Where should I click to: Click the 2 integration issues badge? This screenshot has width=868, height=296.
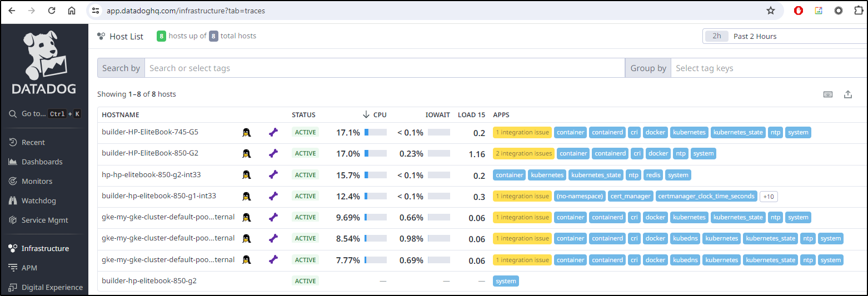click(524, 153)
